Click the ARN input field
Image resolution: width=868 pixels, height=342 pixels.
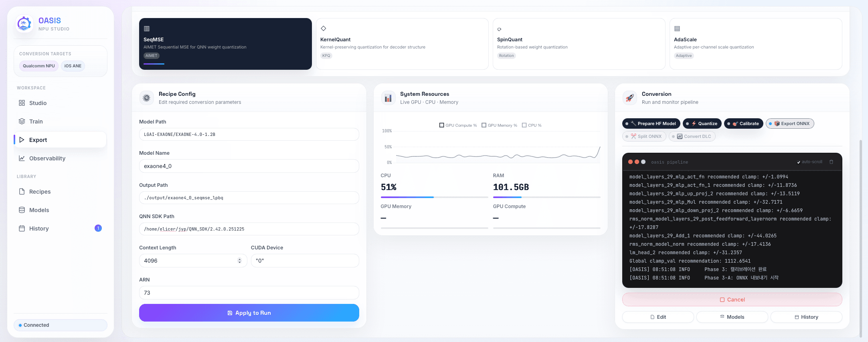pyautogui.click(x=249, y=293)
